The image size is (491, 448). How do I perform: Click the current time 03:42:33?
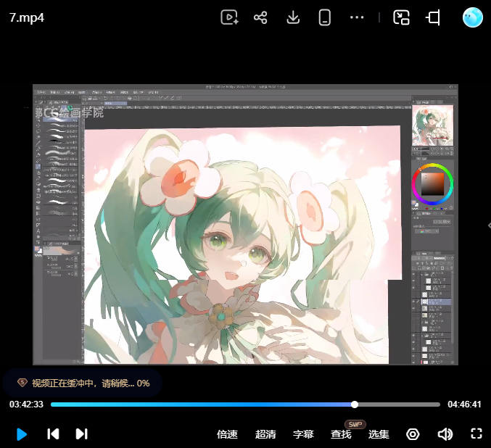[x=26, y=405]
